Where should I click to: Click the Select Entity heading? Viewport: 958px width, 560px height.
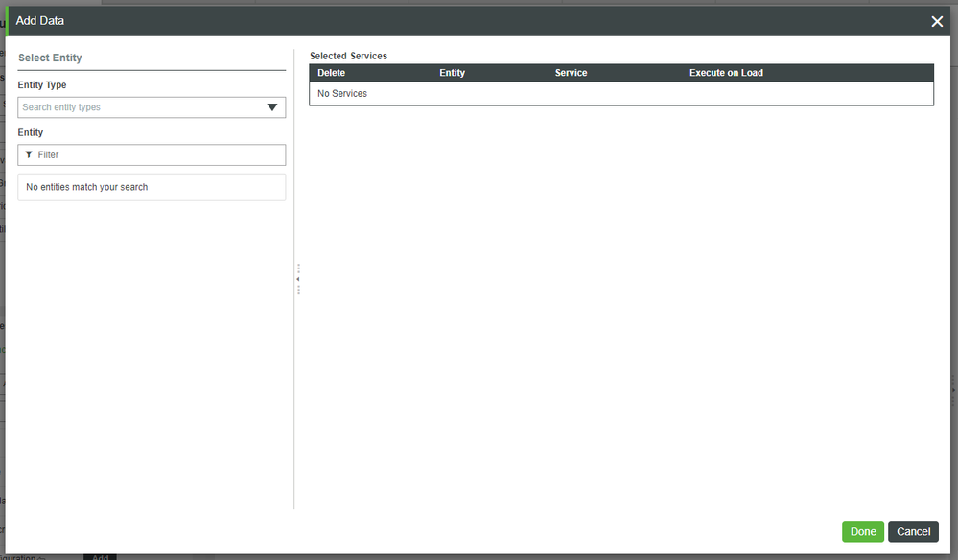pos(50,58)
